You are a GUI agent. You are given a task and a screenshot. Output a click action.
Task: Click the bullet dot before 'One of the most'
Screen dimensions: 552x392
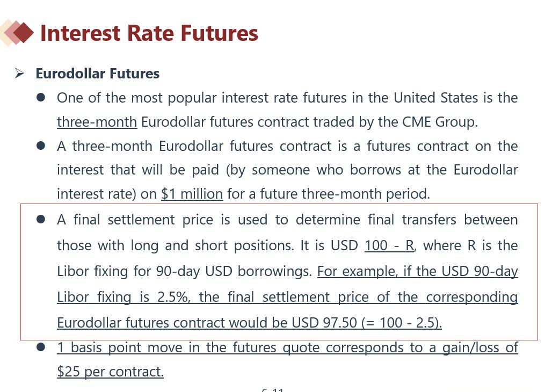pyautogui.click(x=41, y=98)
